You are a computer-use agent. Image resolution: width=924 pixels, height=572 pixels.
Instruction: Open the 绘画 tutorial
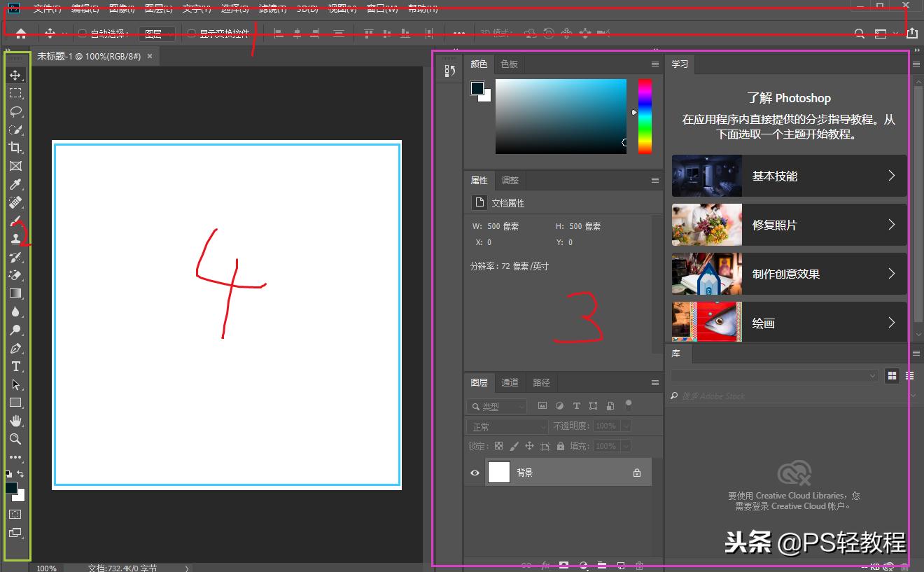click(789, 321)
